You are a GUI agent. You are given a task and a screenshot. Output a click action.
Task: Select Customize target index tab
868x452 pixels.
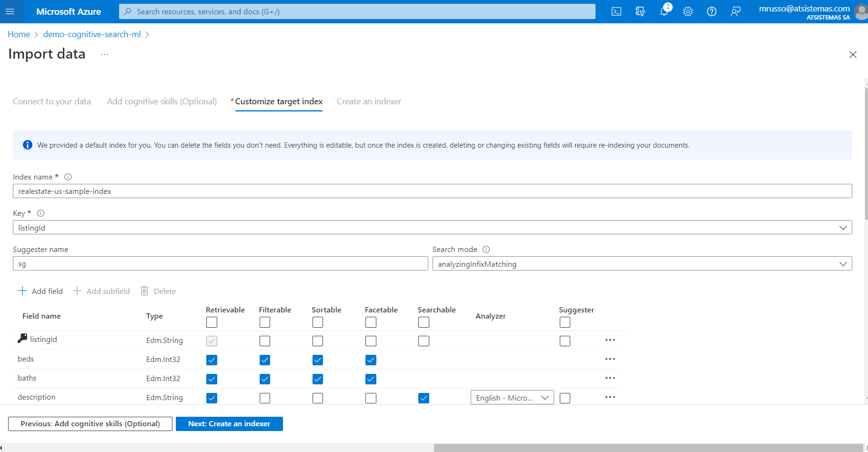click(x=279, y=101)
